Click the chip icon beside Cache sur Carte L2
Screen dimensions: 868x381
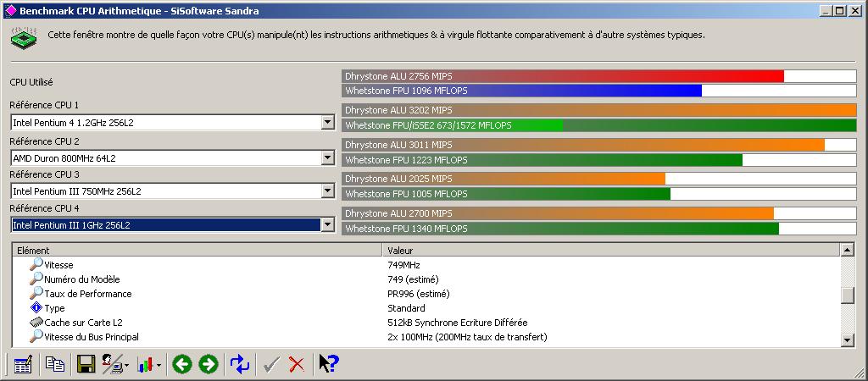(x=36, y=322)
